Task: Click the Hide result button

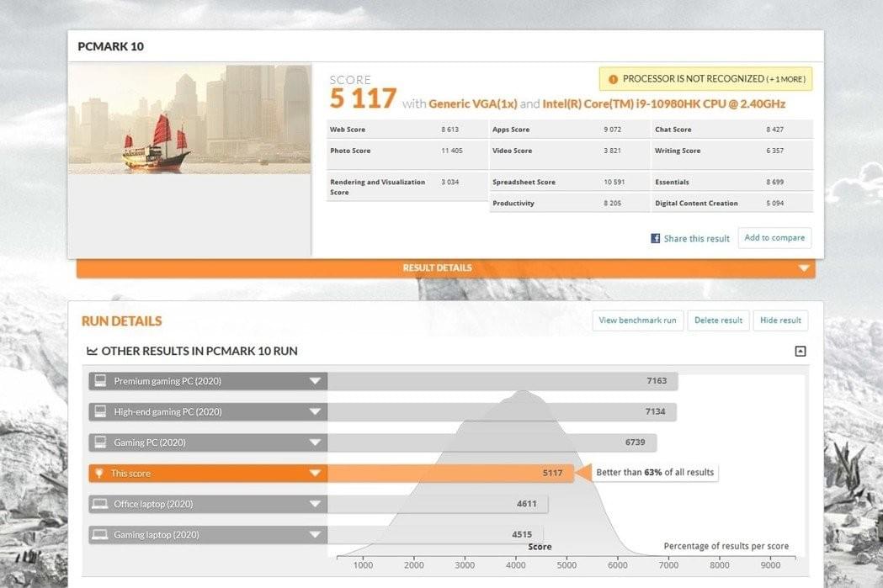Action: point(780,320)
